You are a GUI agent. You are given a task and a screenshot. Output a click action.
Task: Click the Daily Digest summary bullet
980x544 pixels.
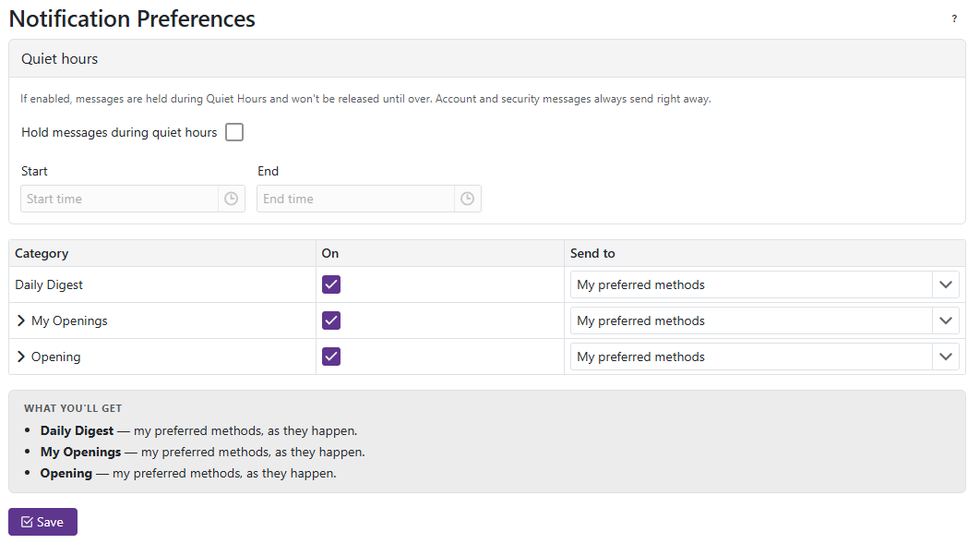coord(198,430)
